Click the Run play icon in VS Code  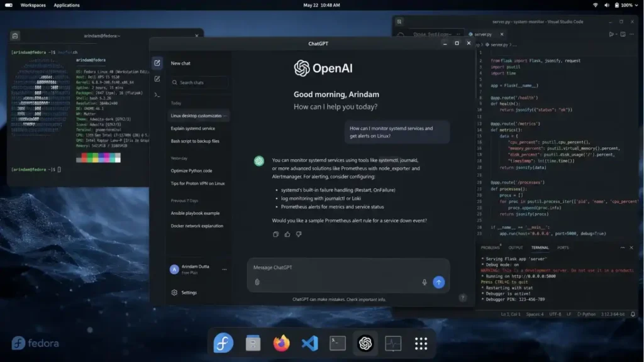pyautogui.click(x=611, y=35)
